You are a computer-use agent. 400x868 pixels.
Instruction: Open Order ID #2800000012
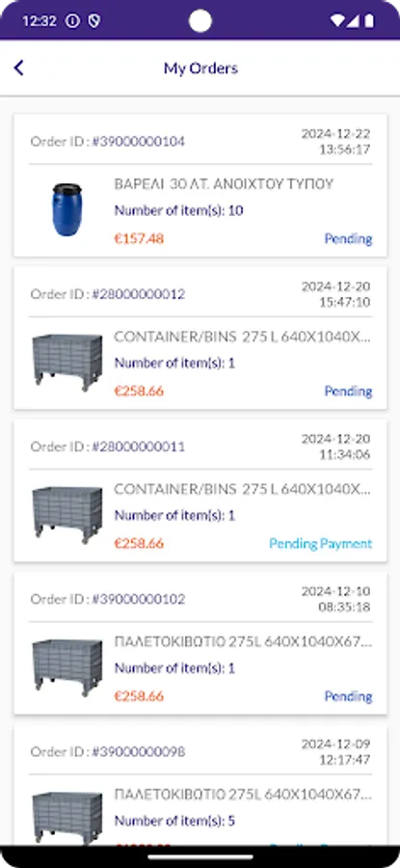coord(108,294)
